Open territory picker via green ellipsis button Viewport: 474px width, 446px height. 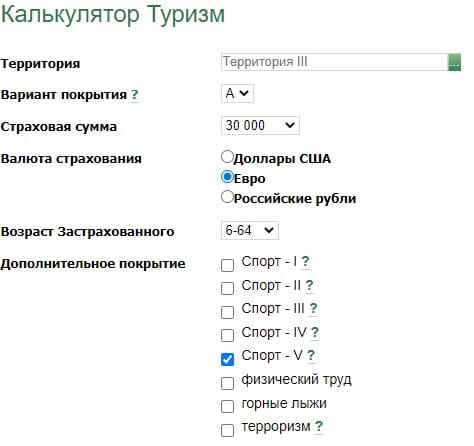coord(454,62)
